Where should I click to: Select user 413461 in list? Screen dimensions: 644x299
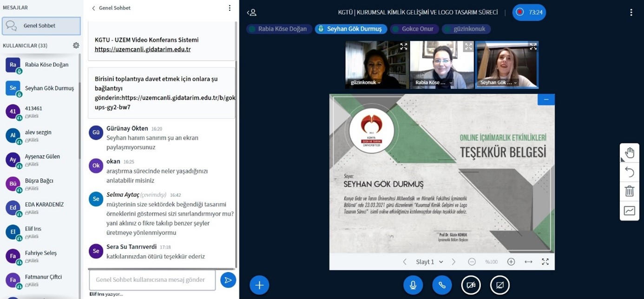pyautogui.click(x=40, y=112)
